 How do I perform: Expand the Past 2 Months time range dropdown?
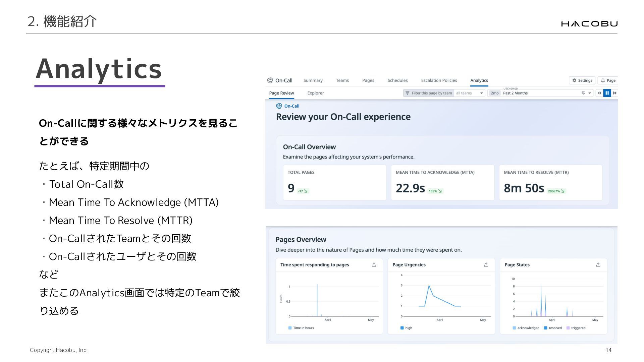(x=590, y=93)
